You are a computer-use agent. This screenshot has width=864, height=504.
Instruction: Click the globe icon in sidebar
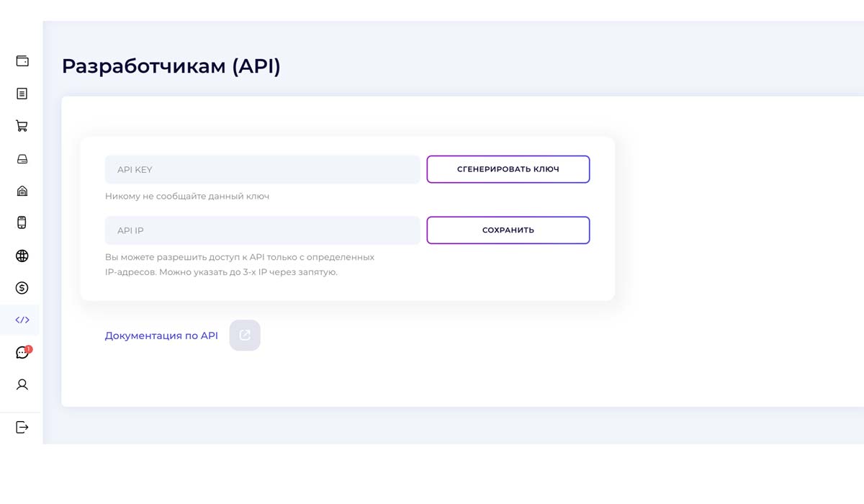coord(22,256)
